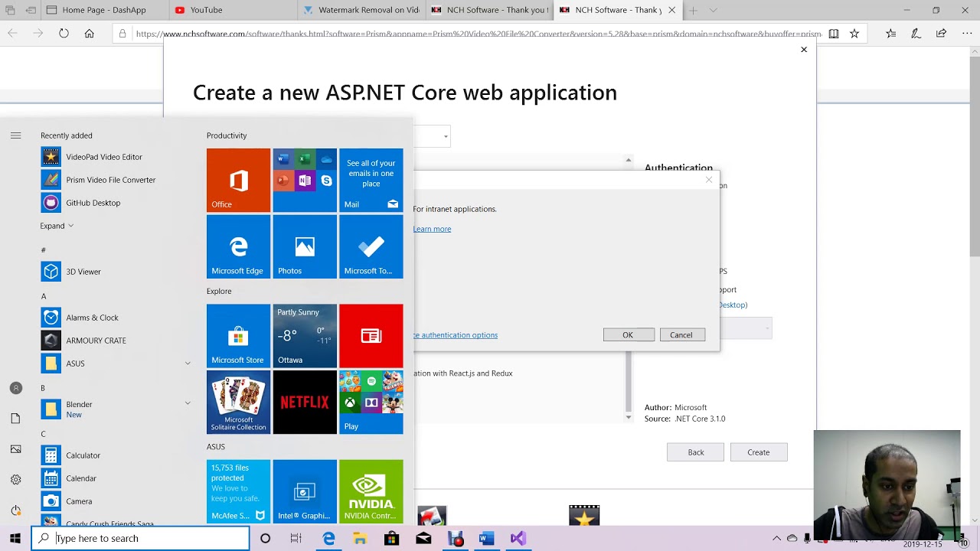Open the red News tile
980x551 pixels.
(x=371, y=336)
